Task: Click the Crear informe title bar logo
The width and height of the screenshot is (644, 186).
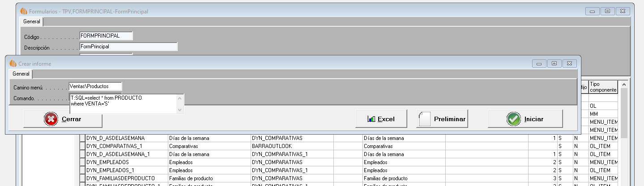Action: [x=13, y=64]
